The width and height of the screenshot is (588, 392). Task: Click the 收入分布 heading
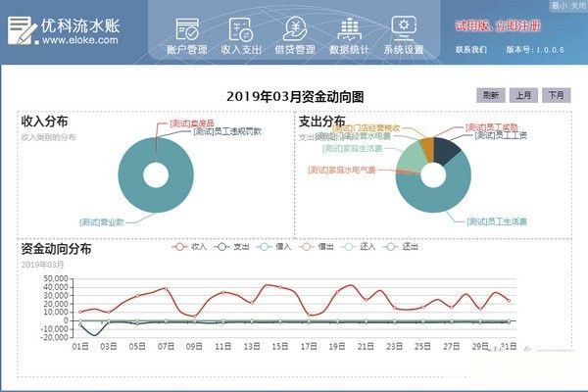(x=44, y=122)
